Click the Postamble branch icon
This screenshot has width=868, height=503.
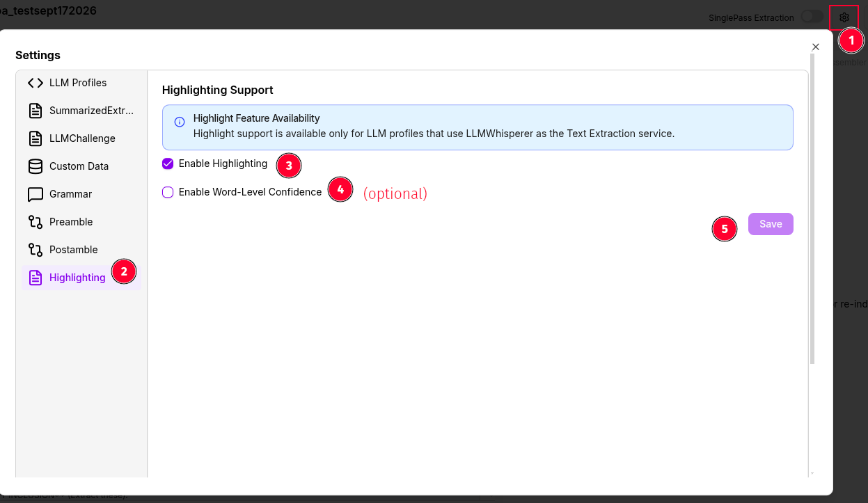coord(35,250)
